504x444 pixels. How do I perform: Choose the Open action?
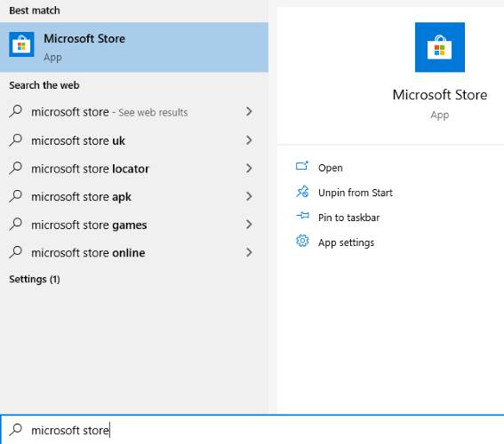pyautogui.click(x=330, y=168)
